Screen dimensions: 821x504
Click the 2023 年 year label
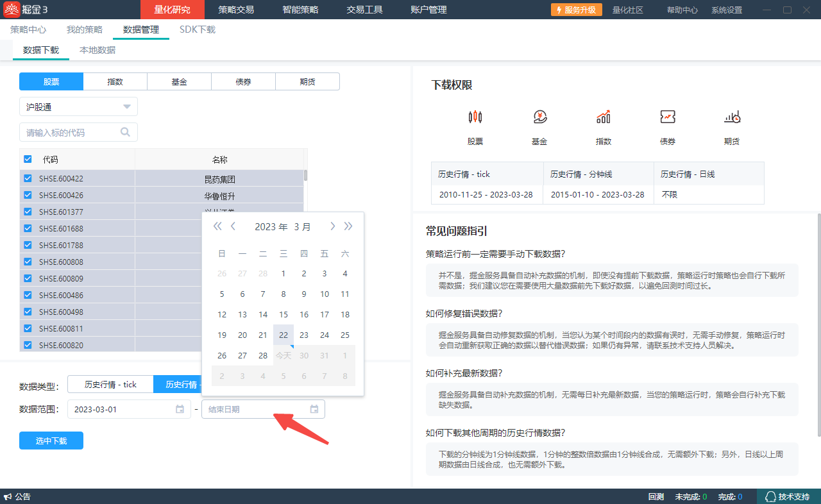pos(271,226)
